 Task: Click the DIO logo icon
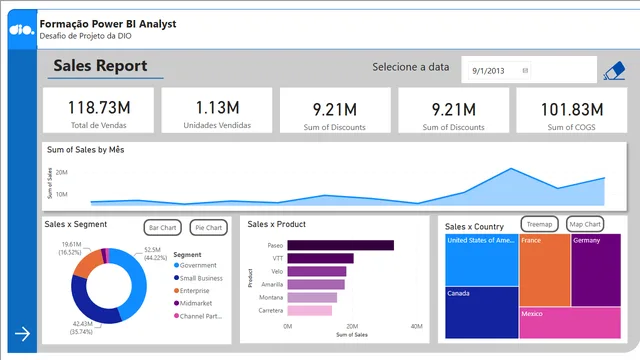click(x=22, y=30)
